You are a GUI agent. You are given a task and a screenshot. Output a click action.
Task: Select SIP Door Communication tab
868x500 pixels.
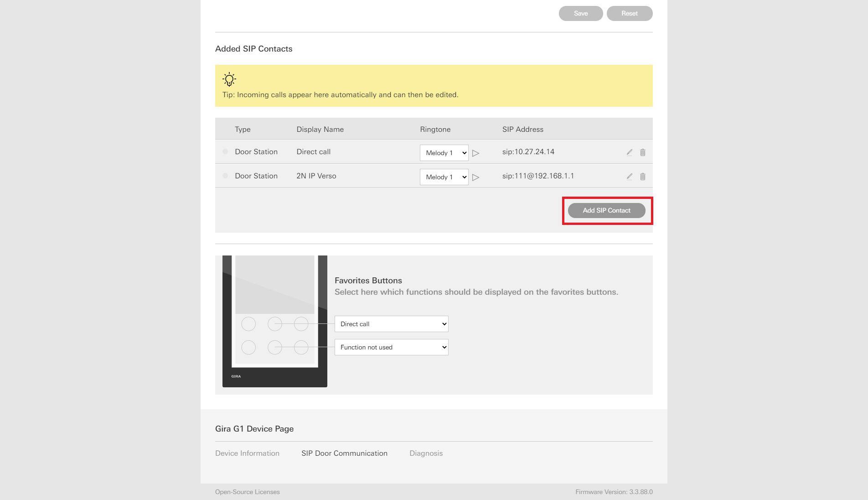click(x=344, y=453)
